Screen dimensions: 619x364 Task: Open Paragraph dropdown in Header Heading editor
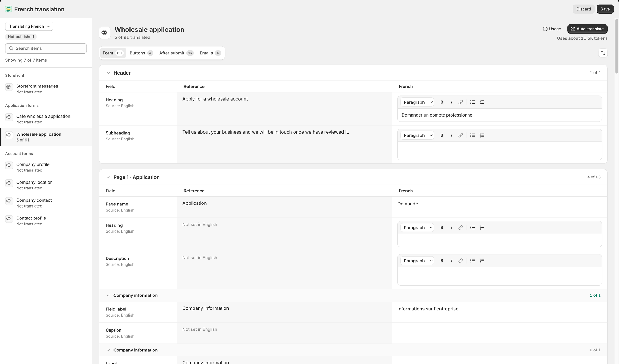pos(417,102)
